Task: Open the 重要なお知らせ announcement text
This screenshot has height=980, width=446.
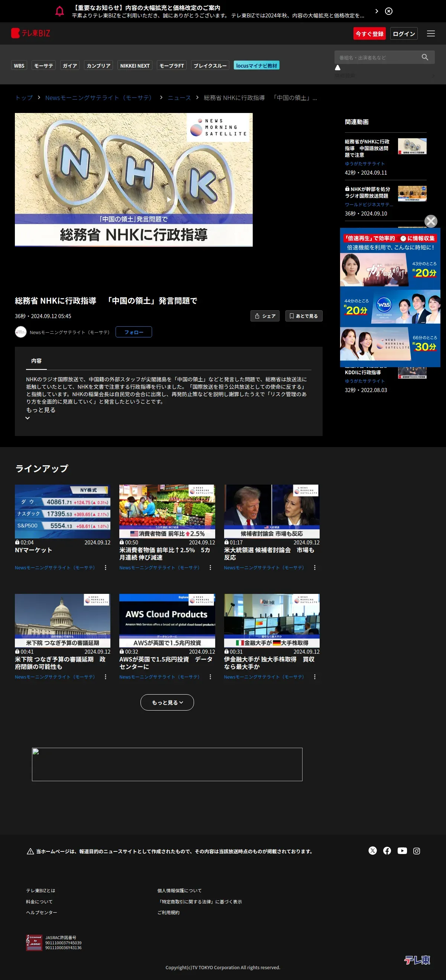Action: coord(218,12)
